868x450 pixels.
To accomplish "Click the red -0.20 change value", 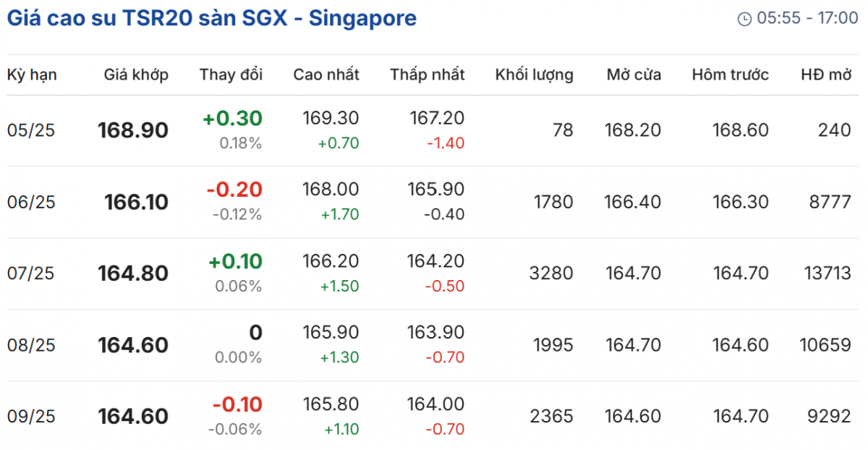I will [234, 190].
